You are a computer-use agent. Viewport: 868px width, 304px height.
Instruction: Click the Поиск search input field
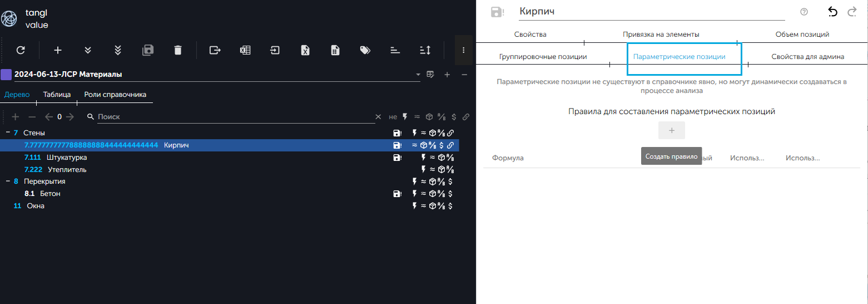pos(234,117)
